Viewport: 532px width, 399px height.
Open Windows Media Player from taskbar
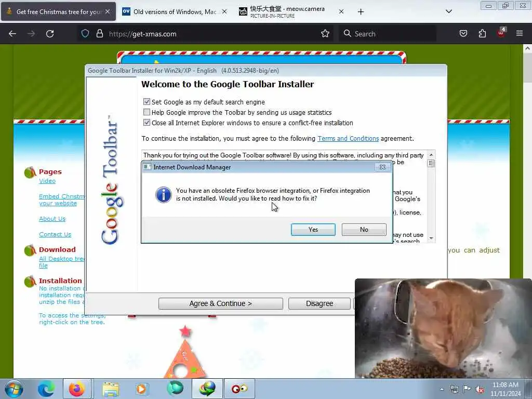[x=142, y=389]
